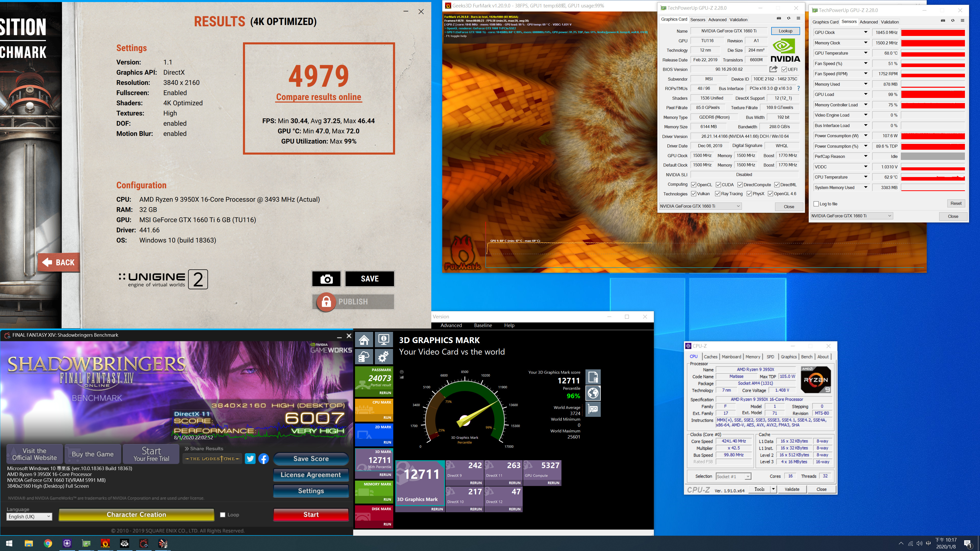Open the PerfCap Reason sensor dropdown

866,156
